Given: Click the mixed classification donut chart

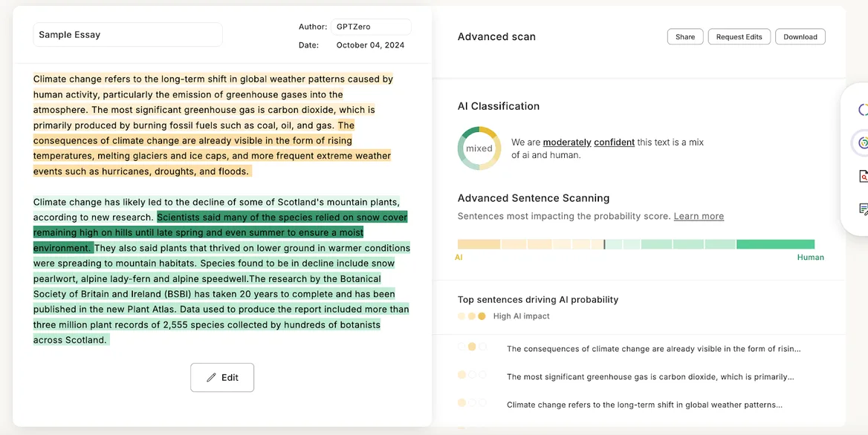Looking at the screenshot, I should tap(479, 148).
